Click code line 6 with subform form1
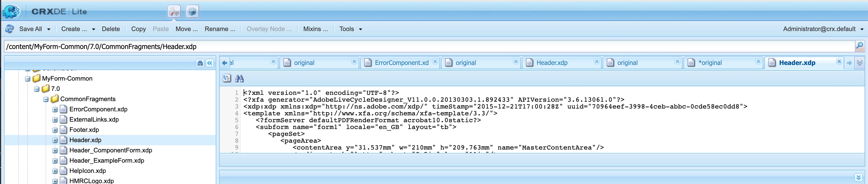Viewport: 868px width, 184px height. (356, 127)
